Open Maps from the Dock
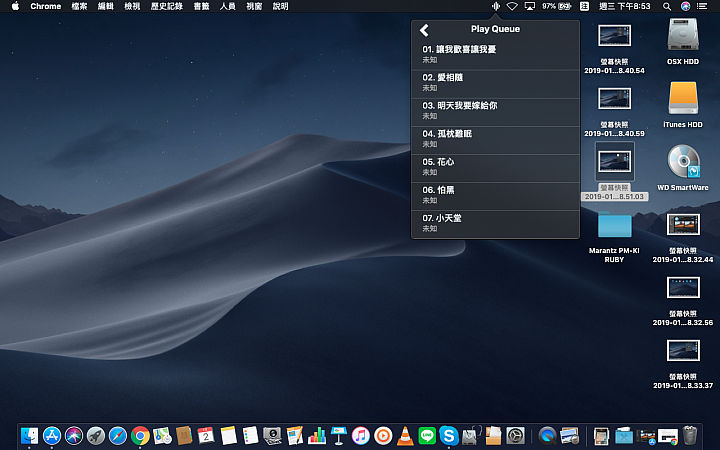The image size is (720, 450). point(162,435)
